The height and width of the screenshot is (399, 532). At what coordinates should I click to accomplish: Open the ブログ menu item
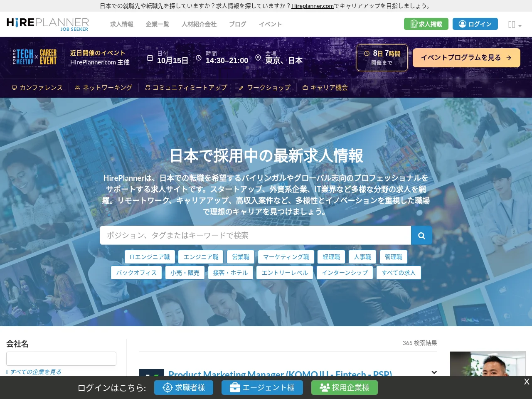[238, 24]
